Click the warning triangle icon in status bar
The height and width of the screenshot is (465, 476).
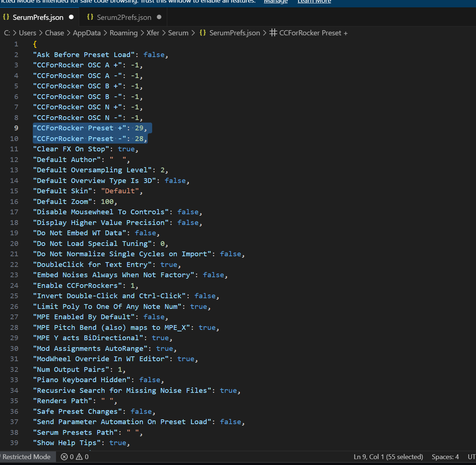pyautogui.click(x=79, y=457)
